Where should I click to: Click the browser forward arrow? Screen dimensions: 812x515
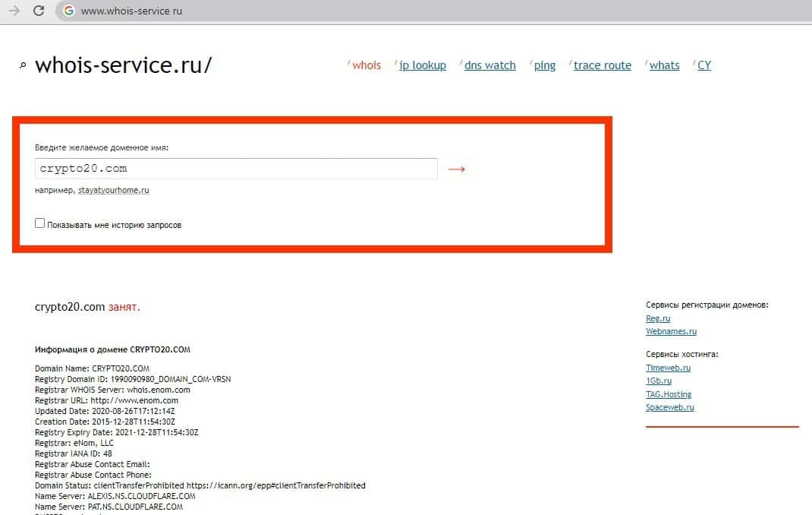click(x=14, y=11)
